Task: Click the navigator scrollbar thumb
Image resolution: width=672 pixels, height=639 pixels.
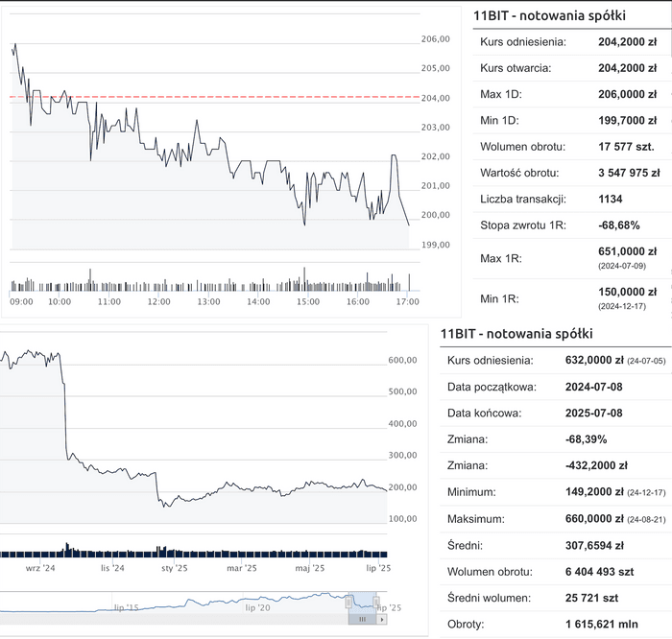Action: (x=363, y=619)
